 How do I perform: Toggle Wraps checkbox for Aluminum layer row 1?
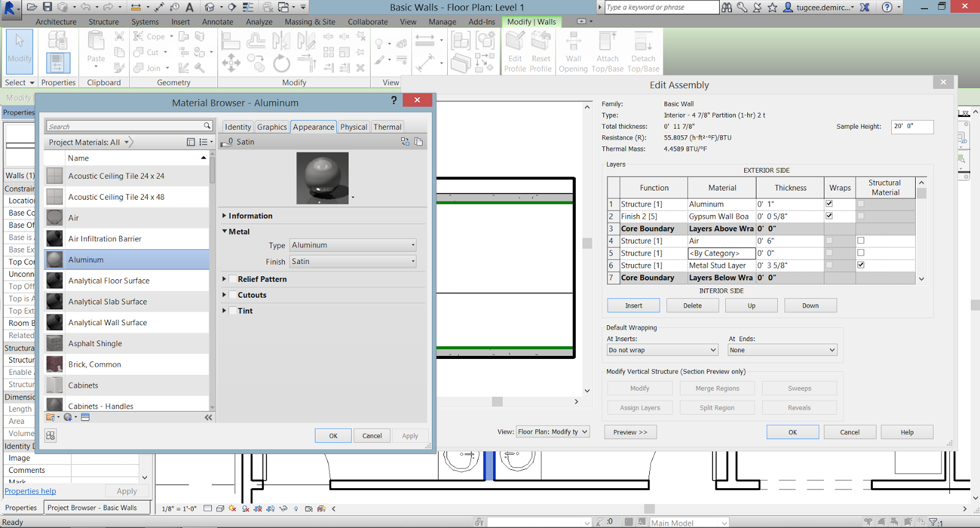point(829,203)
